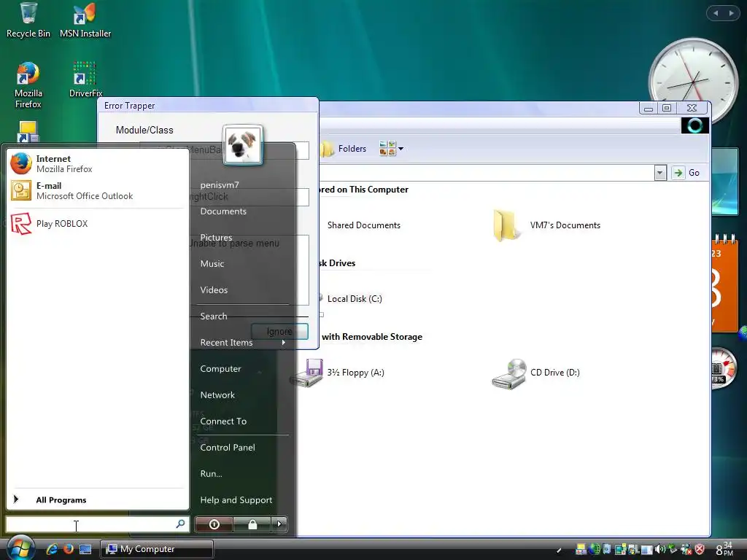Click the Start menu power button

[x=214, y=524]
